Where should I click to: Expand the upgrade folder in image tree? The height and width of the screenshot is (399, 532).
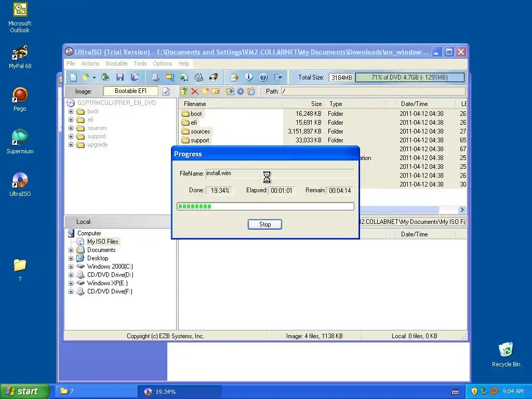(x=71, y=144)
